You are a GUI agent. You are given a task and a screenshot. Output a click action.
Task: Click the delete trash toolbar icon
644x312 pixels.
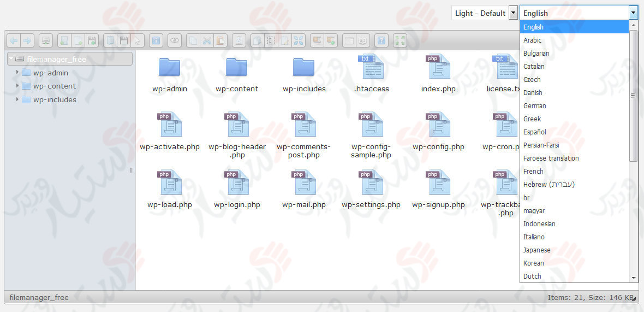pyautogui.click(x=239, y=40)
